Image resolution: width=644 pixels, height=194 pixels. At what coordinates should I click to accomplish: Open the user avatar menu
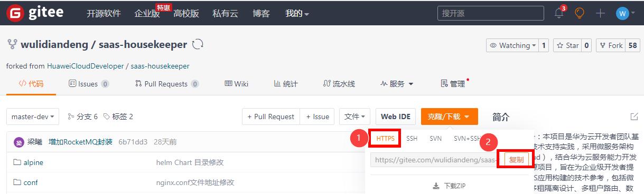pyautogui.click(x=625, y=13)
